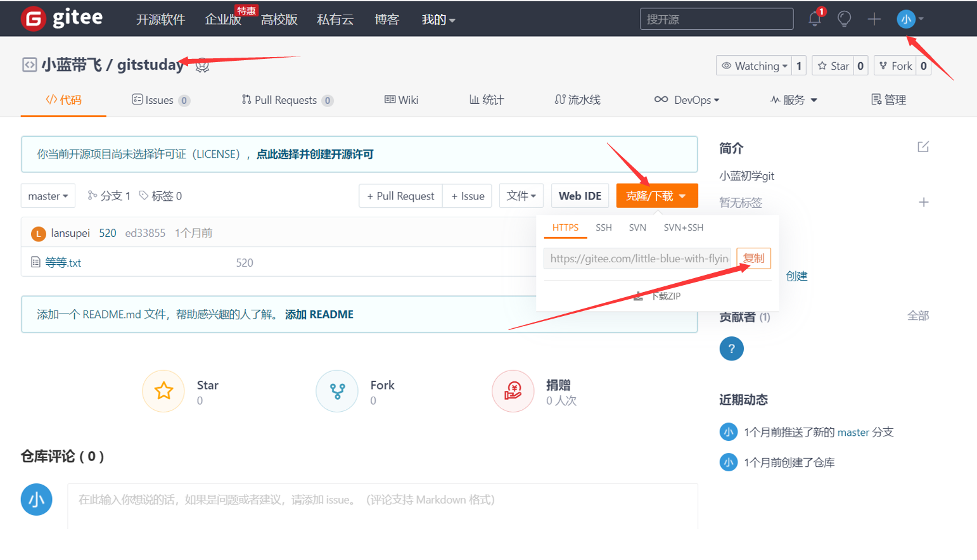The height and width of the screenshot is (560, 977).
Task: Open the 我的 dropdown in the navbar
Action: pyautogui.click(x=438, y=20)
